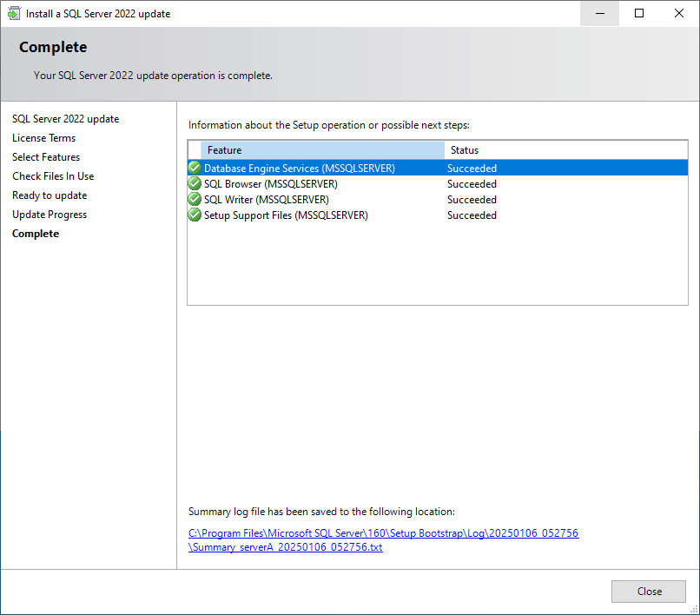Screen dimensions: 700x615
Task: Click the Ready to update step
Action: coord(50,195)
